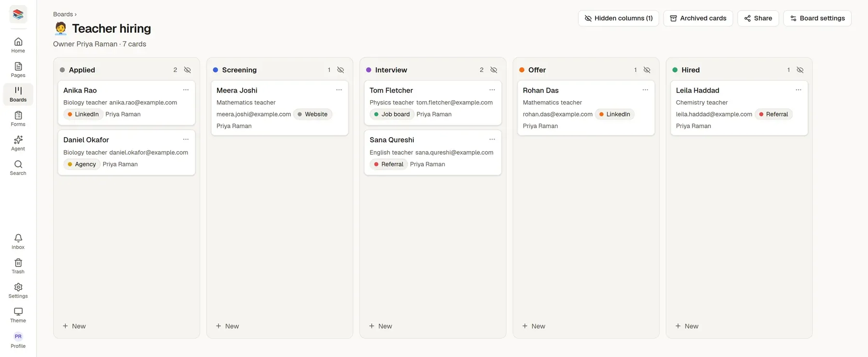Follow the Boards breadcrumb link
Screen dimensions: 868x357
coord(63,14)
